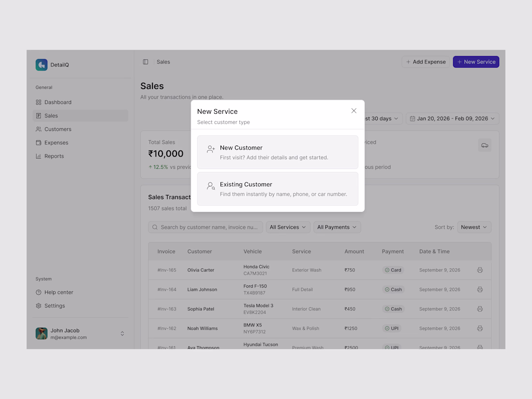Click the Add Expense button
Viewport: 532px width, 399px height.
[x=426, y=62]
